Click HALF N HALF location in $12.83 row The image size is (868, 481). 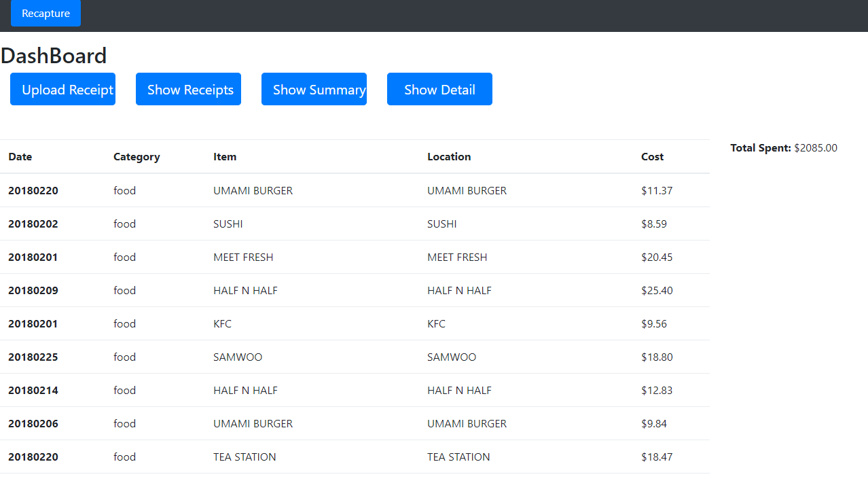[x=459, y=390]
